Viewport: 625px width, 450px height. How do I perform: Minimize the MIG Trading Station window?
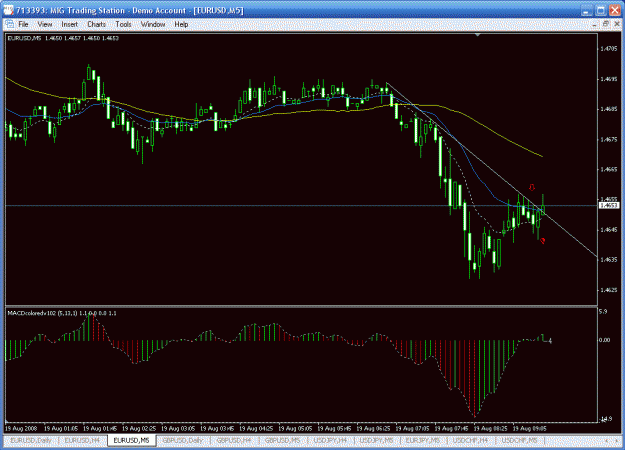tap(586, 11)
